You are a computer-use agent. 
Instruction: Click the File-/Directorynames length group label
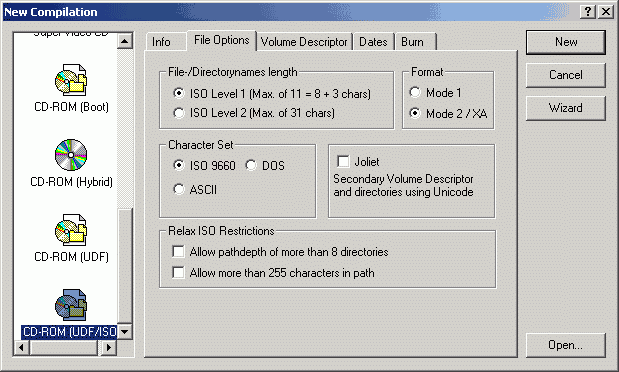click(233, 72)
